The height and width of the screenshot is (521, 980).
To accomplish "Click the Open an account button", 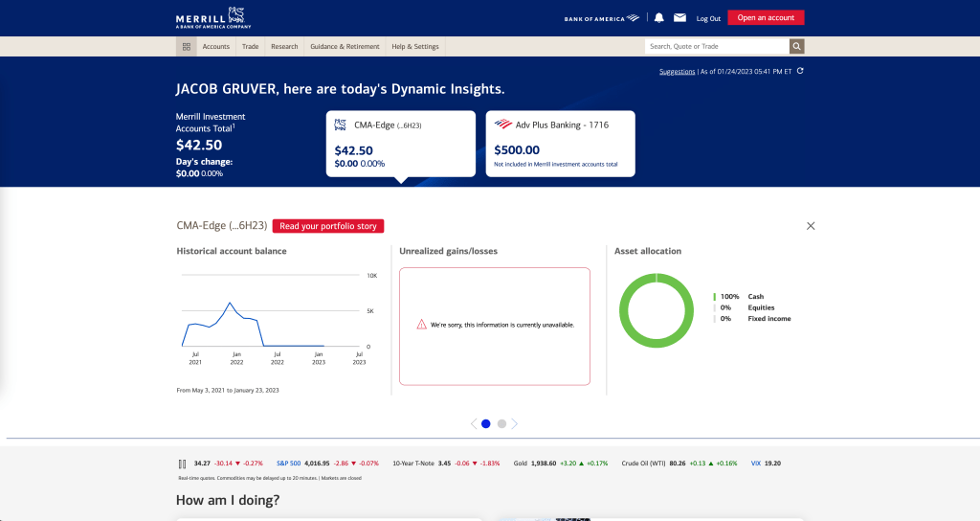I will click(x=766, y=17).
